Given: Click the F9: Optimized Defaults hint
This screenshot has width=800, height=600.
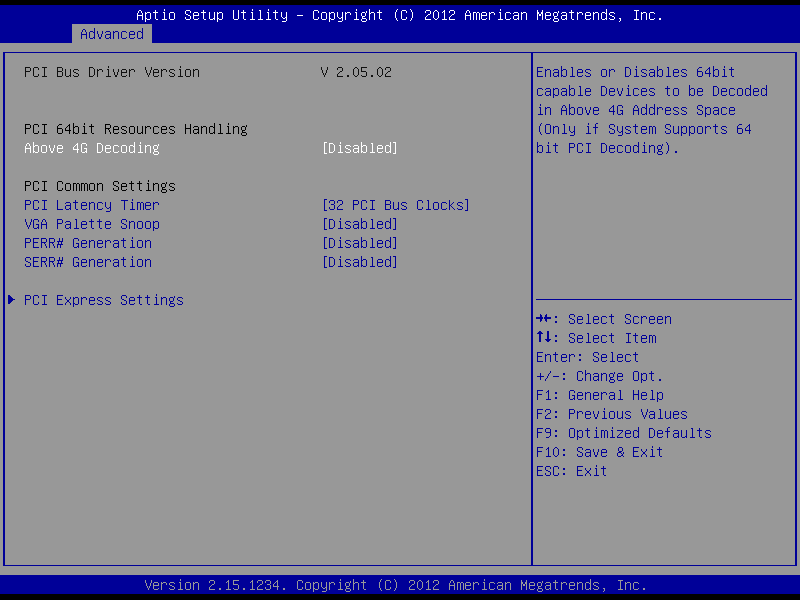Looking at the screenshot, I should click(x=623, y=433).
